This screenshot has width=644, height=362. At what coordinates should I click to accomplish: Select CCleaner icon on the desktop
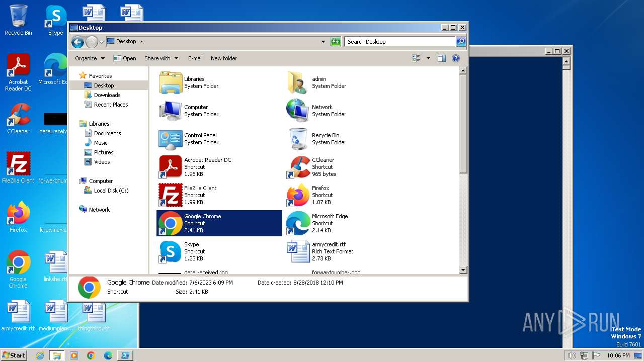click(18, 119)
